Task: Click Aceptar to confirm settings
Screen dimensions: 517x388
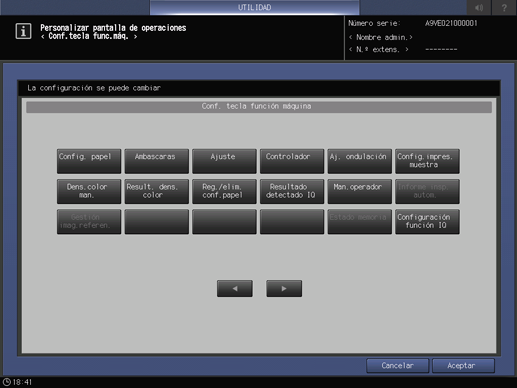Action: click(x=463, y=366)
